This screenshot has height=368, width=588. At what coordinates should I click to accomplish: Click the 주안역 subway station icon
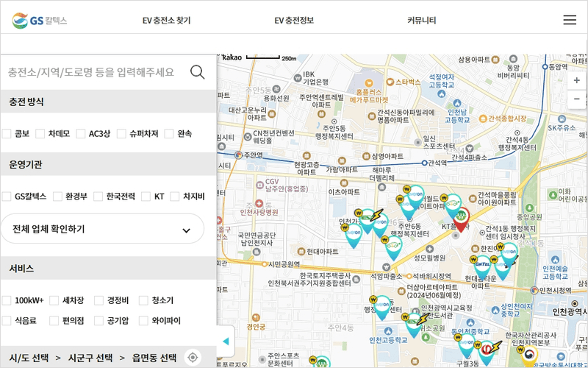pos(238,155)
